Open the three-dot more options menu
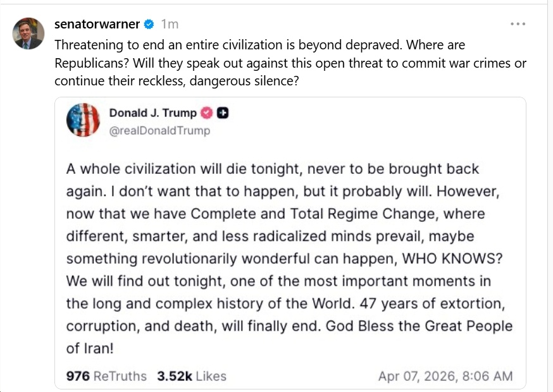Screen dimensions: 553x392 (518, 24)
